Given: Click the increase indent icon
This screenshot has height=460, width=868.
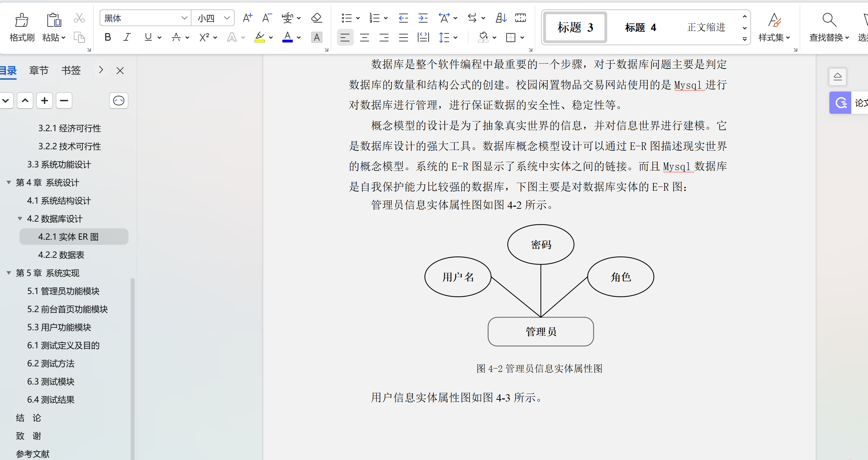Looking at the screenshot, I should pyautogui.click(x=423, y=18).
